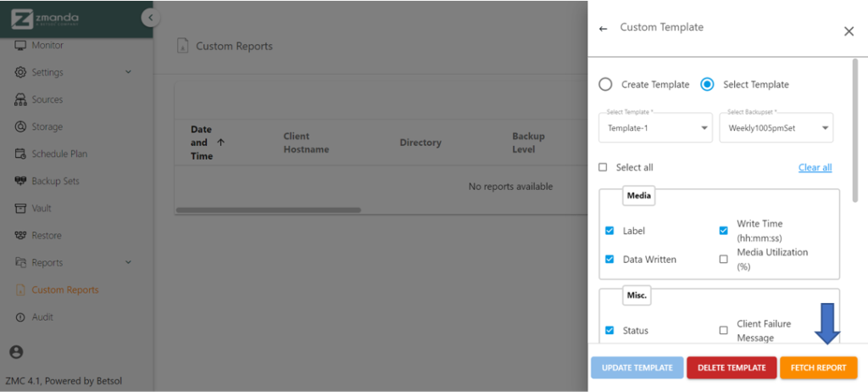Click the Sources icon in sidebar
Screen dimensions: 868x392
21,99
